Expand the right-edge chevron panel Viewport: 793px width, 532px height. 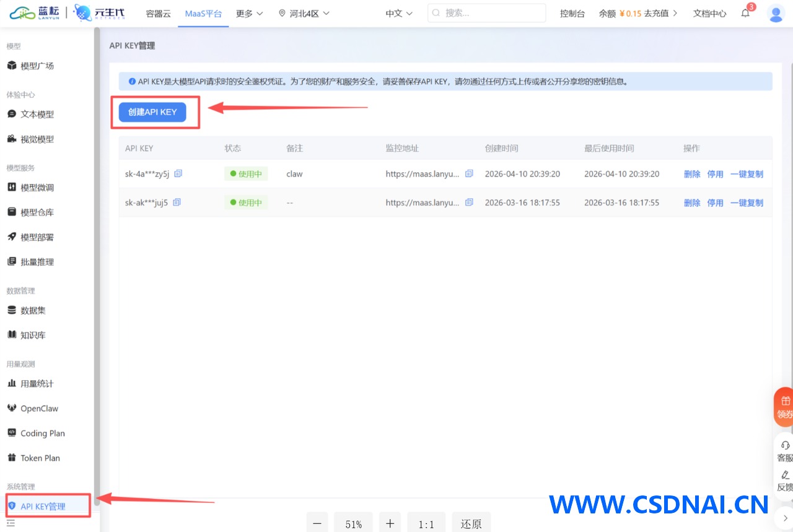(785, 518)
